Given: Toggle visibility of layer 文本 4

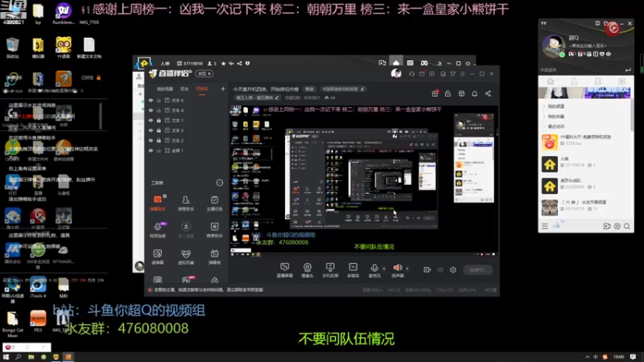Looking at the screenshot, I should (151, 110).
